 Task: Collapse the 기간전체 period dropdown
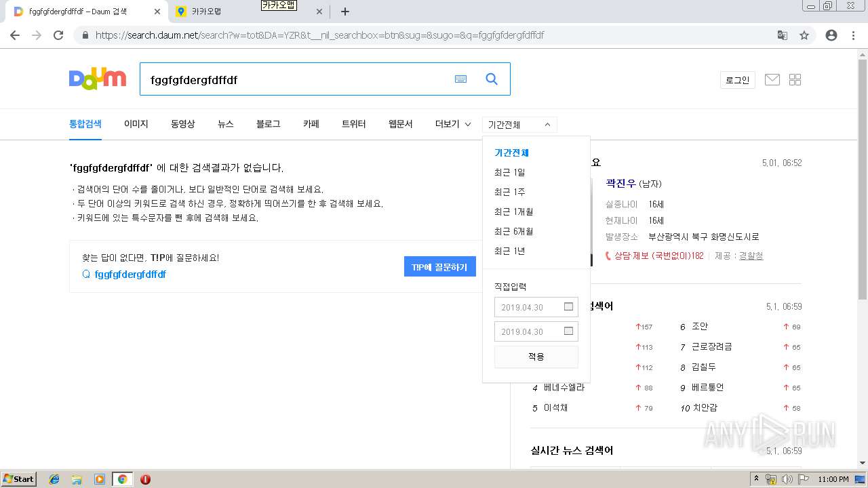pyautogui.click(x=519, y=125)
